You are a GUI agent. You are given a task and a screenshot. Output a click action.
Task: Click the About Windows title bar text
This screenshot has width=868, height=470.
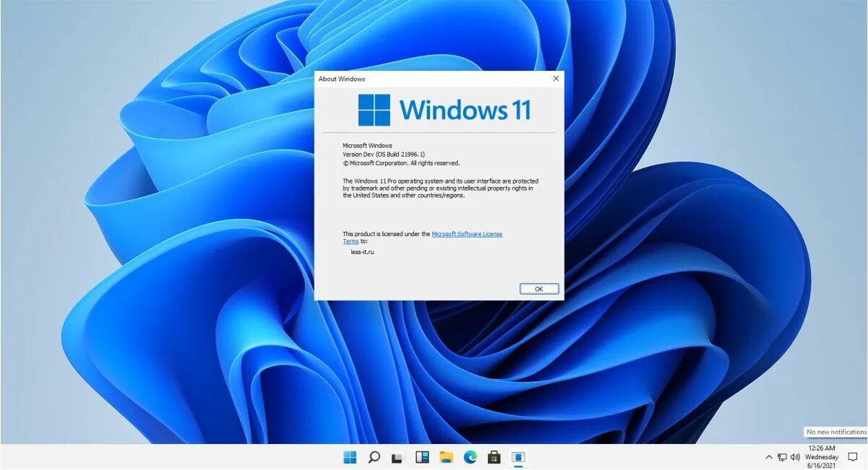click(x=342, y=79)
